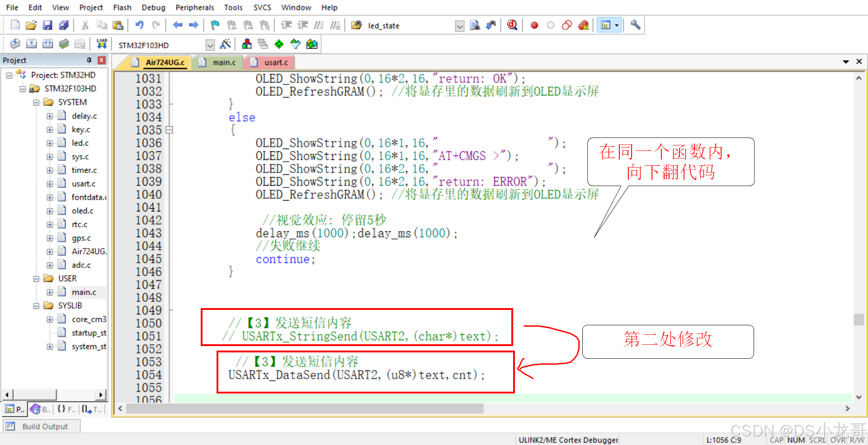
Task: Select oled.c in project tree
Action: (82, 211)
